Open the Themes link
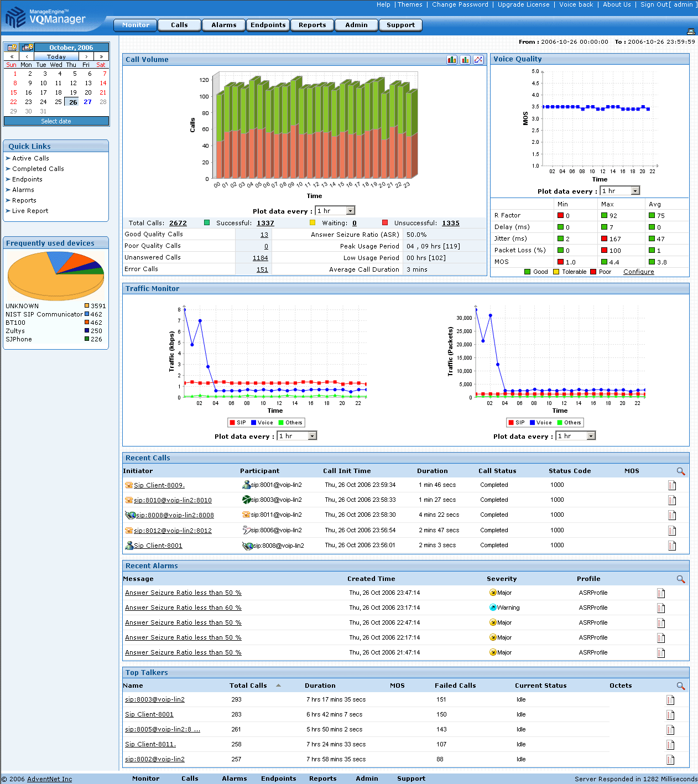This screenshot has width=698, height=784. [410, 4]
